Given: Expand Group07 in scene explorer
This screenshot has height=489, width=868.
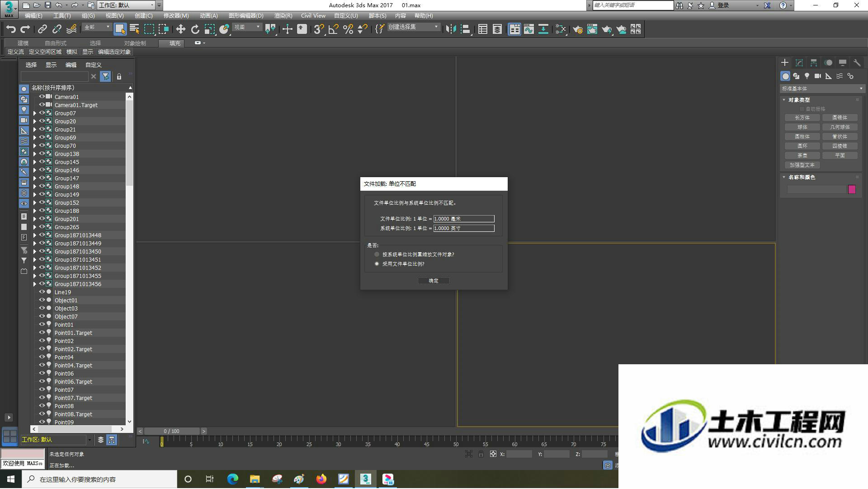Looking at the screenshot, I should tap(35, 113).
